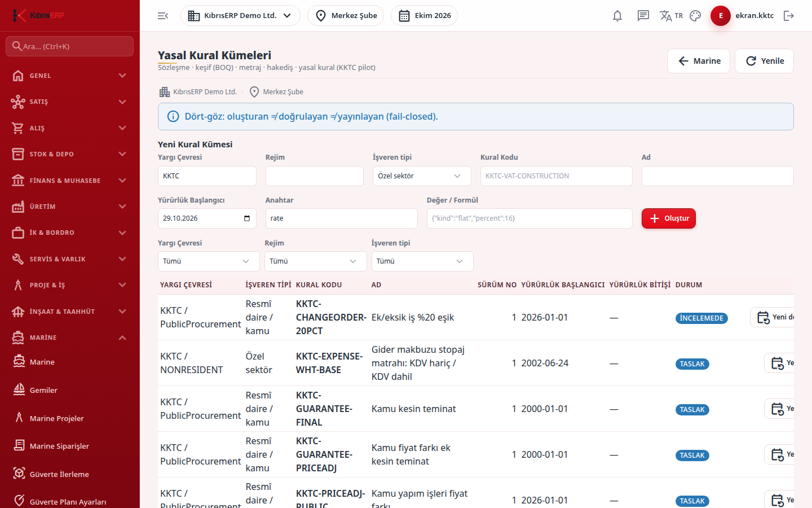This screenshot has height=508, width=812.
Task: Switch language using the TR translate icon
Action: pos(671,16)
